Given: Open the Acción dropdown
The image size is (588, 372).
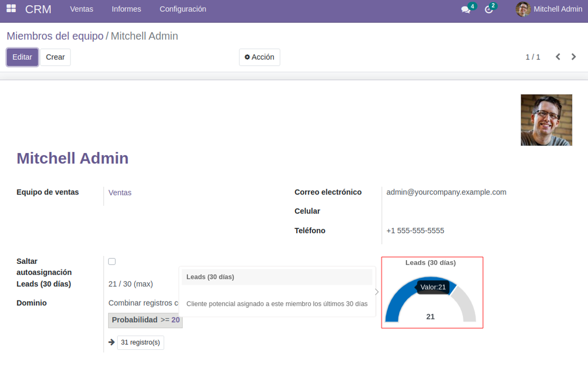Looking at the screenshot, I should (260, 57).
